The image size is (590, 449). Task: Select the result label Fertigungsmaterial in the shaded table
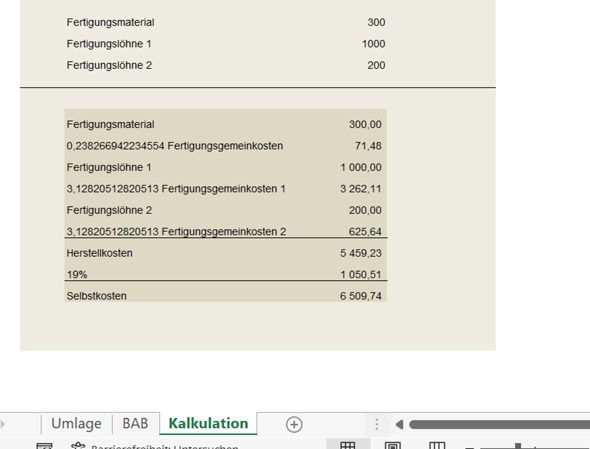[x=110, y=125]
